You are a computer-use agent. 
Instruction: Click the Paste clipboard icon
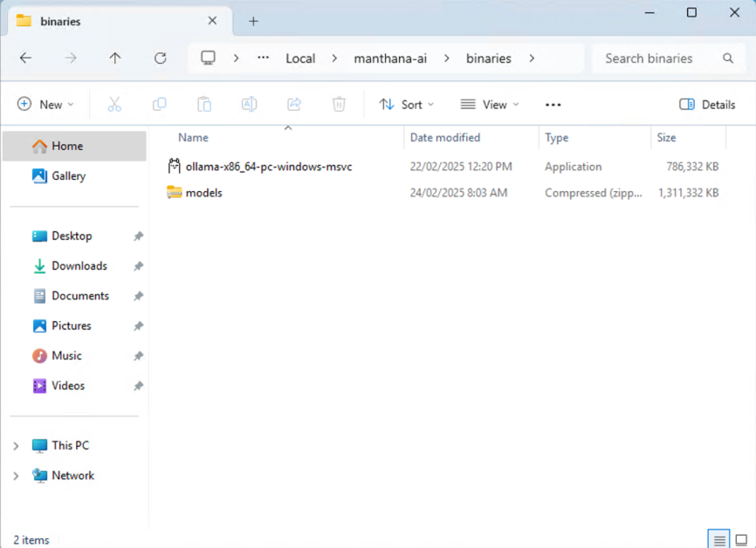click(204, 105)
